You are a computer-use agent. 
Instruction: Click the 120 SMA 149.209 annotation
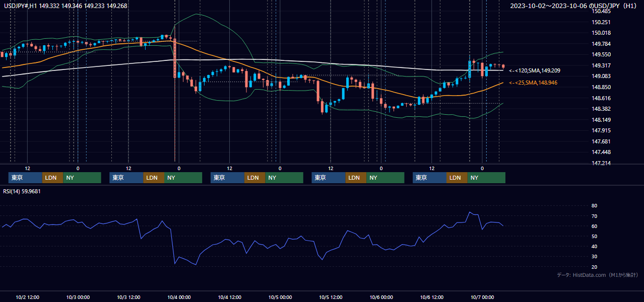pyautogui.click(x=535, y=70)
